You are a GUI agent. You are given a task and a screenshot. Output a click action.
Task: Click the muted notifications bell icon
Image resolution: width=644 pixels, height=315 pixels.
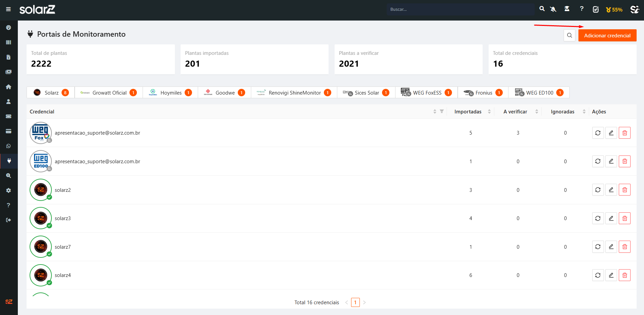[x=553, y=9]
